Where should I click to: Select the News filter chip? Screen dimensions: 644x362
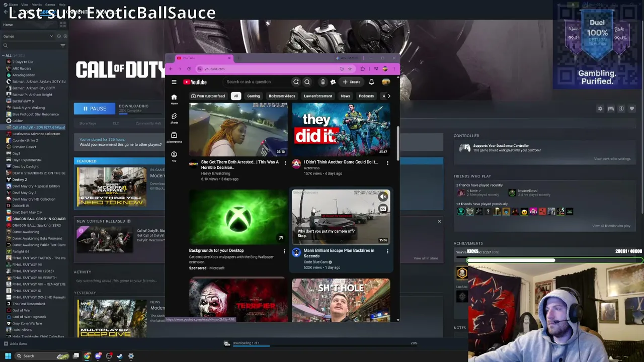(x=345, y=96)
